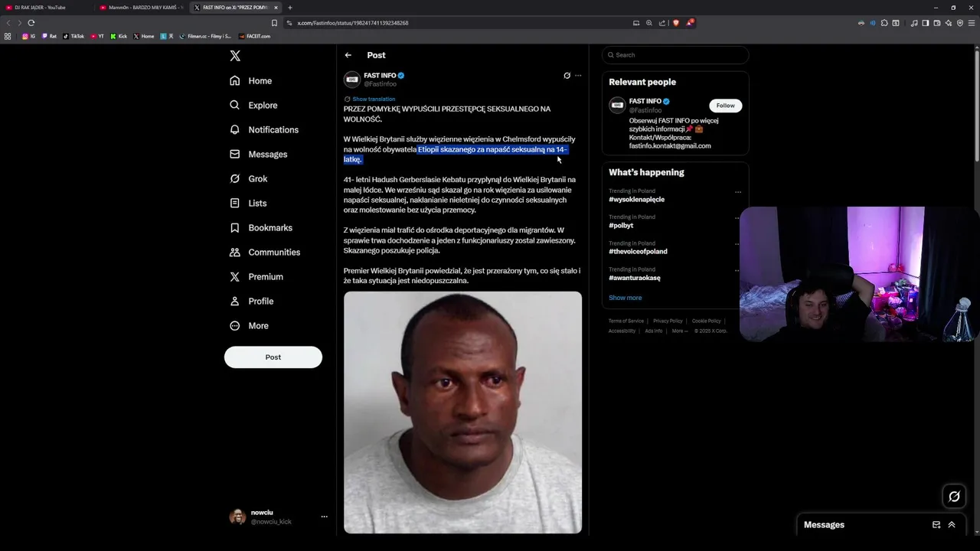Open the Filman.cc bookmark

pos(205,36)
